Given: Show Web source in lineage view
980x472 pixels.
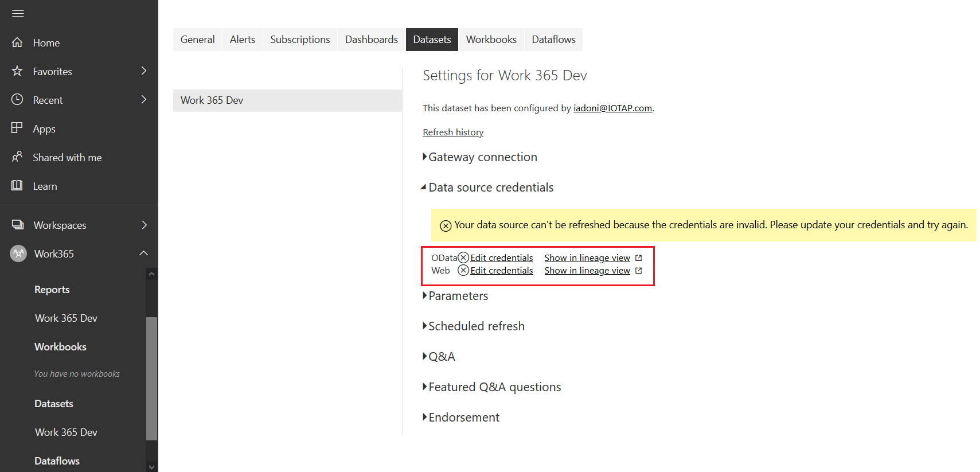Looking at the screenshot, I should (x=587, y=271).
